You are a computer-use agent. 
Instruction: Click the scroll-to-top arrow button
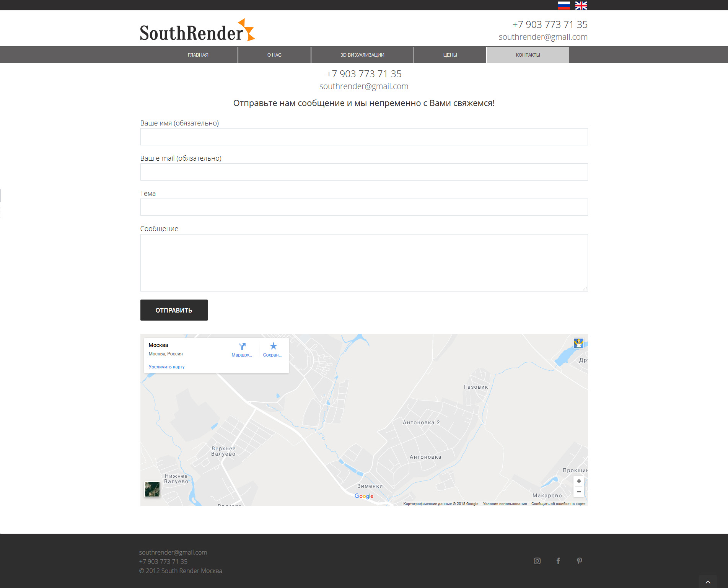click(x=708, y=582)
